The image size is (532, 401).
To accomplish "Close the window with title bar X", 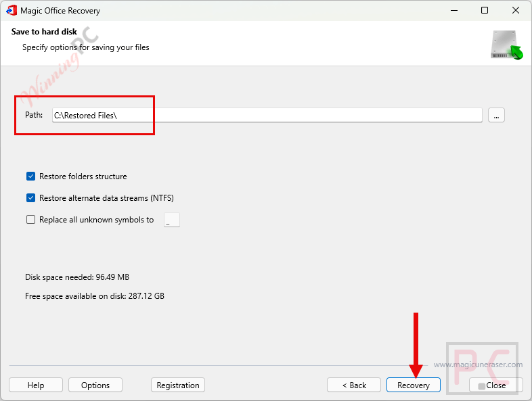I will [x=515, y=11].
